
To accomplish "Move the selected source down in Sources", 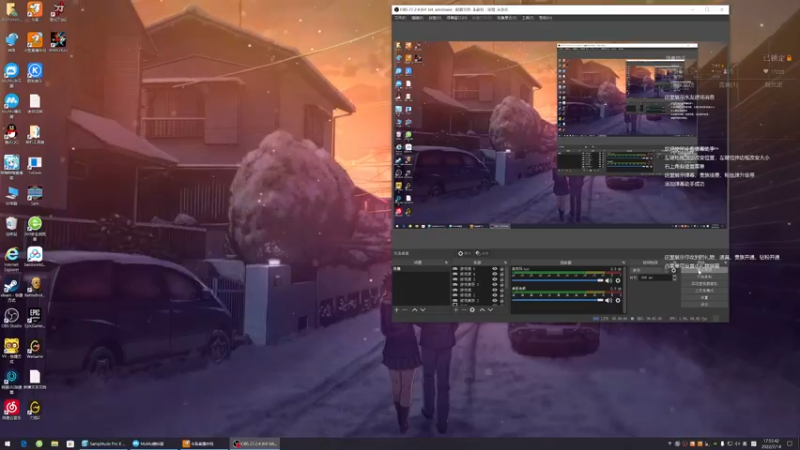I will (490, 310).
